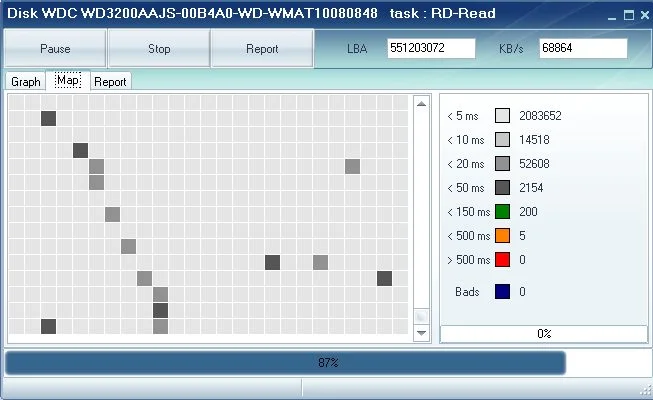Open the Report tab below toolbar
653x400 pixels.
pos(110,81)
